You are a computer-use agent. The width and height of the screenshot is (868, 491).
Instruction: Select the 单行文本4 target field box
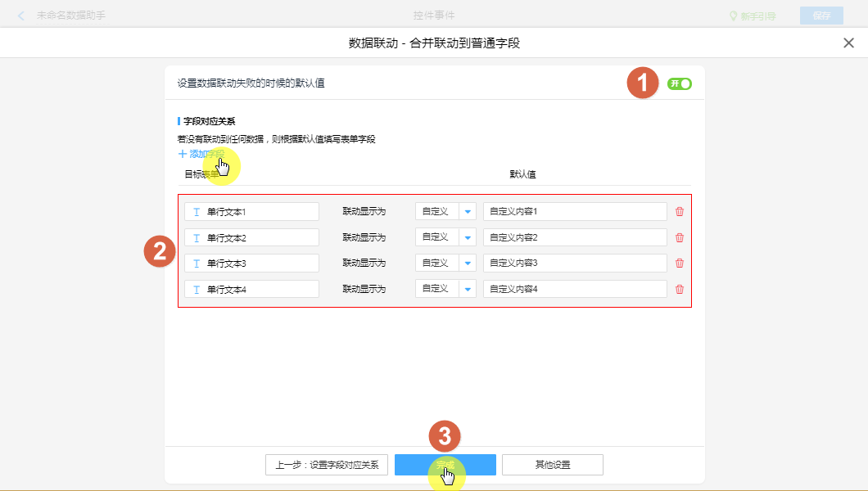coord(252,289)
